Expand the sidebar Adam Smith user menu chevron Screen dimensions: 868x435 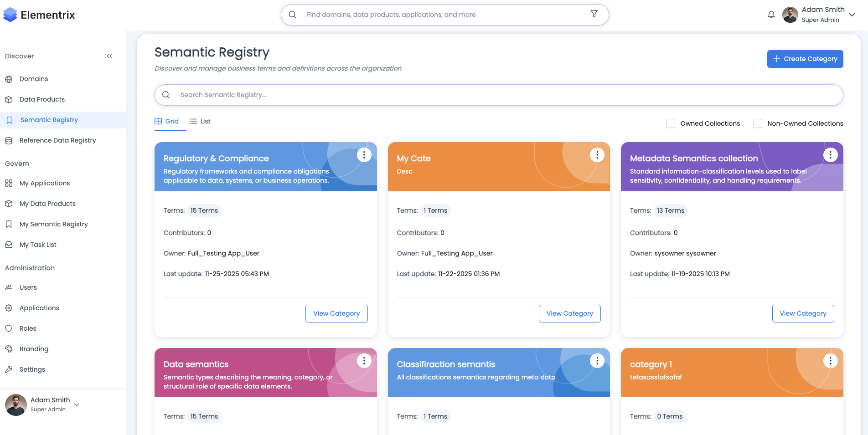(77, 404)
